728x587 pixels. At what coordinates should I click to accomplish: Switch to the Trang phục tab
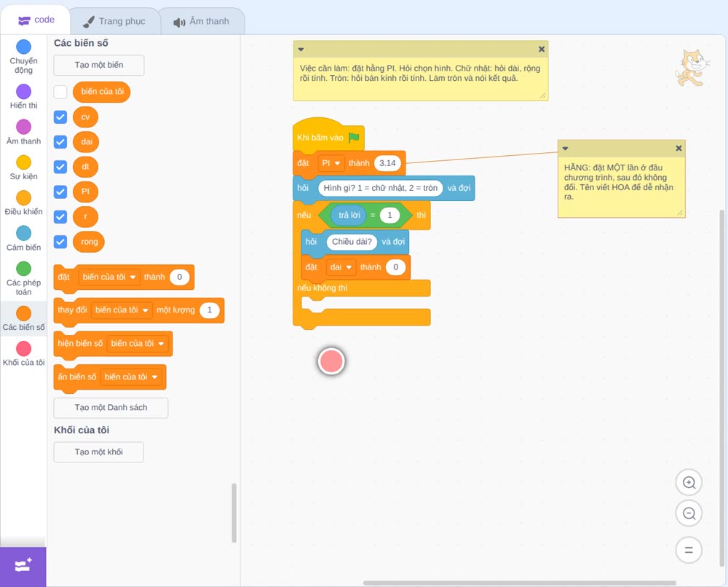114,21
